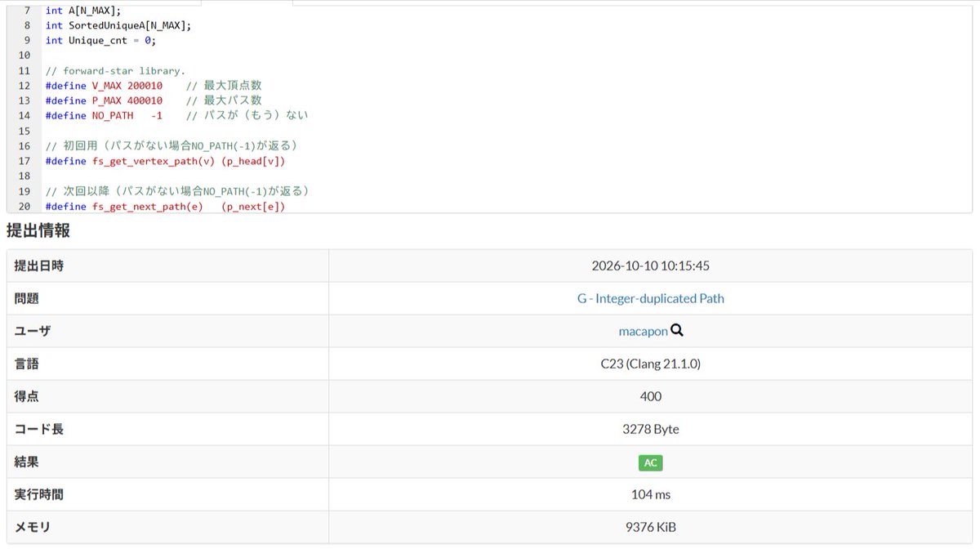Open the G - Integer-duplicated Path problem link
Viewport: 980px width, 549px height.
[x=650, y=298]
